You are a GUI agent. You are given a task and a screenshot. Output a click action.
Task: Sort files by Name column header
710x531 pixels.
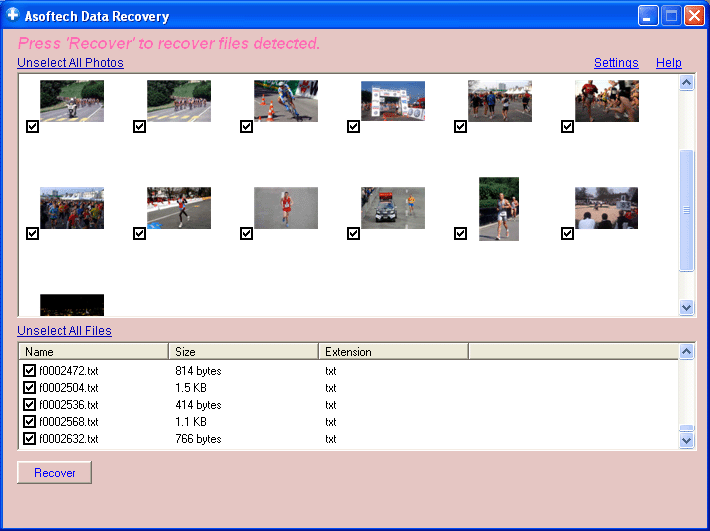pos(93,352)
